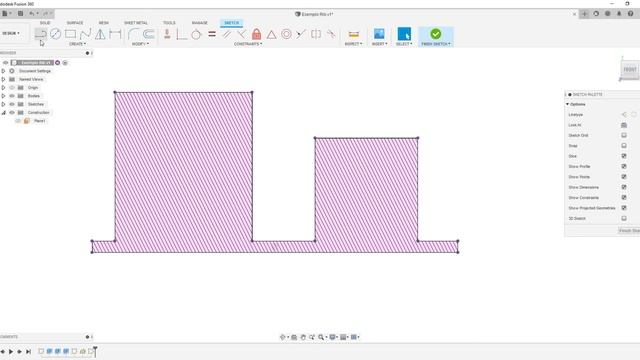This screenshot has width=640, height=360.
Task: Select the Fillet modify tool
Action: pos(133,34)
